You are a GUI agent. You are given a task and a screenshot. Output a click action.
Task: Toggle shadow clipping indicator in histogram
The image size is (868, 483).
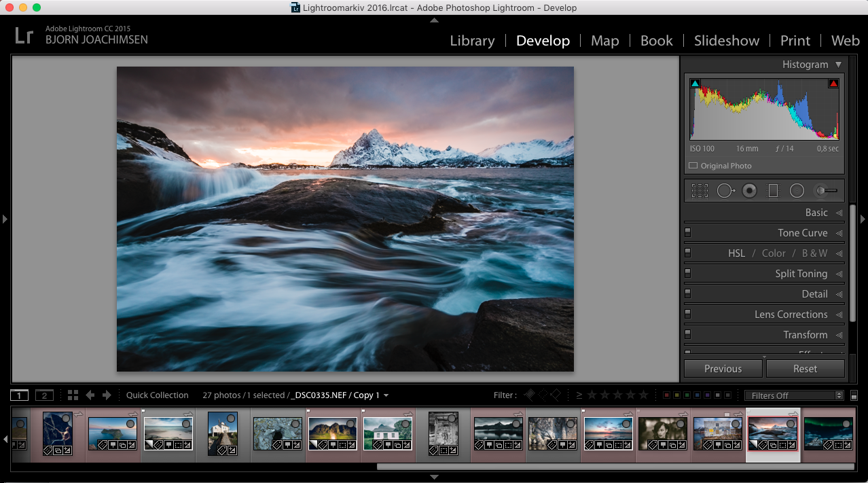coord(695,84)
